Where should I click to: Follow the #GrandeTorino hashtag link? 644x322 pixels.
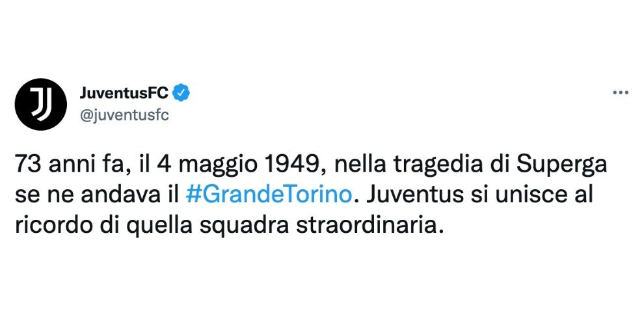tap(269, 195)
